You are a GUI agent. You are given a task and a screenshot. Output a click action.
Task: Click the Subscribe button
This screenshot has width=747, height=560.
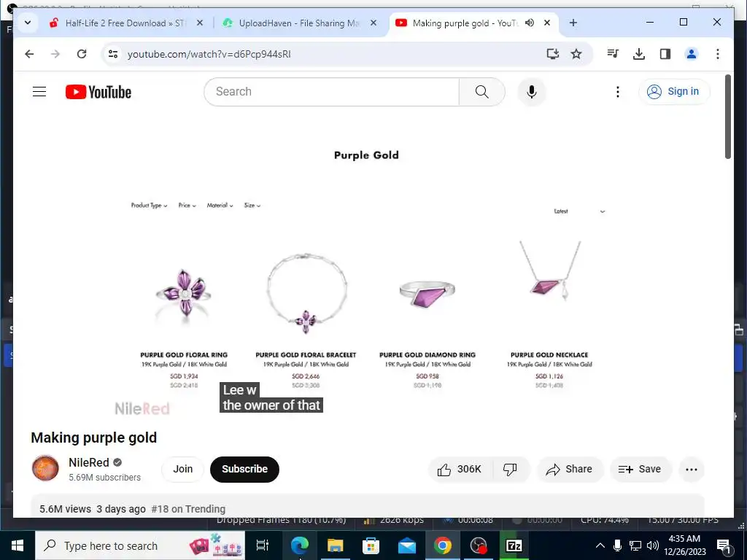244,469
